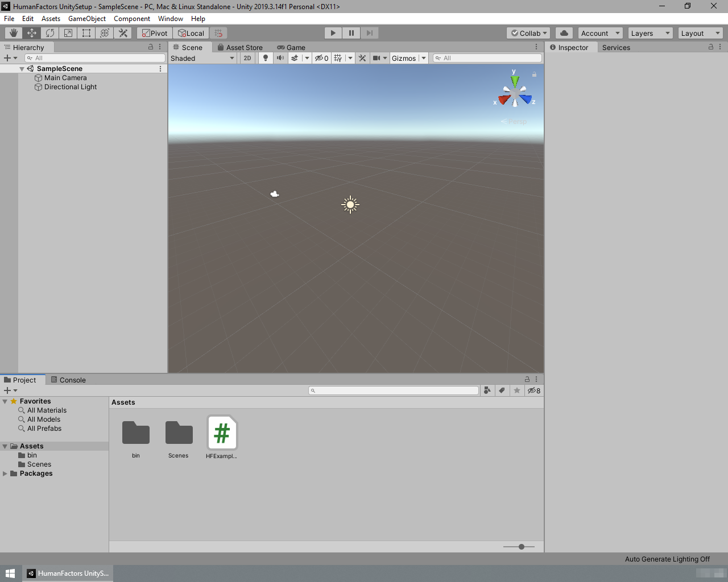Select the Scale tool

(68, 33)
